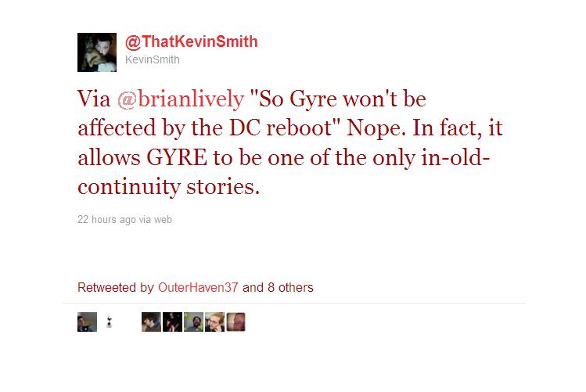Open the side-profile dark-haired retweeter avatar
This screenshot has height=392, width=586.
(x=151, y=322)
